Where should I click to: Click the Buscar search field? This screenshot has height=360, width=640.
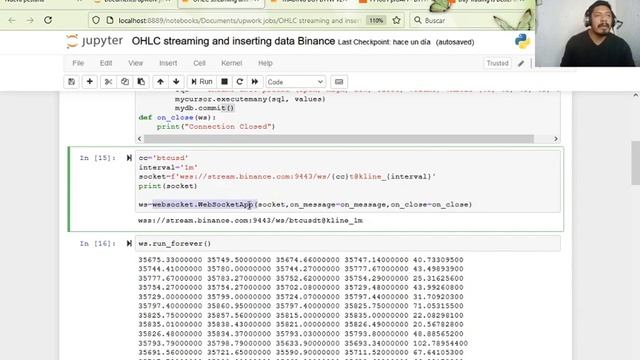pos(469,20)
